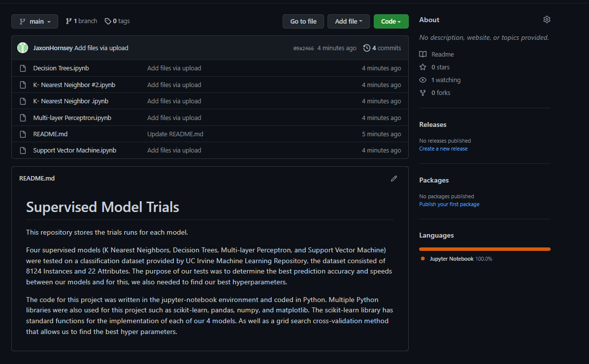Click the watching eye icon
The image size is (589, 364).
[423, 80]
